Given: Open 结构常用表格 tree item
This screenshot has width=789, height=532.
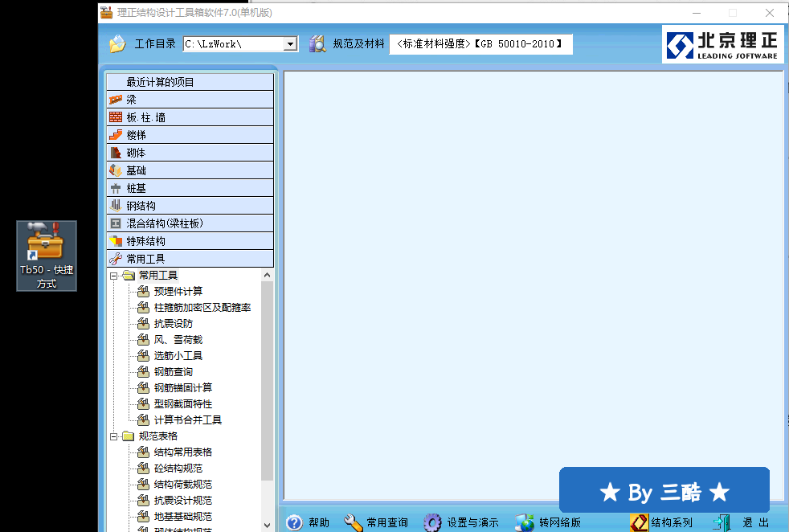Looking at the screenshot, I should 183,452.
